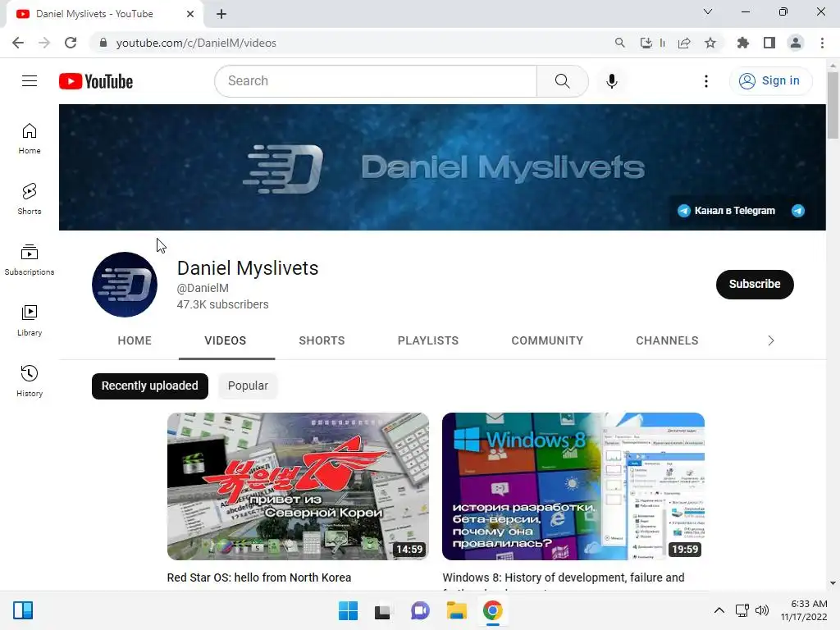Viewport: 840px width, 630px height.
Task: Open the Chat app on taskbar
Action: pos(420,610)
